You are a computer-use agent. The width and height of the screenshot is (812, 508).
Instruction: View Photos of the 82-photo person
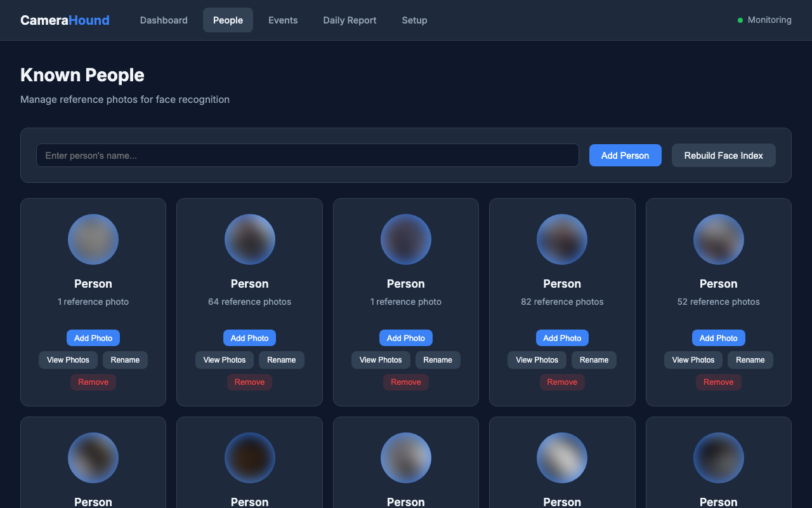[x=537, y=360]
